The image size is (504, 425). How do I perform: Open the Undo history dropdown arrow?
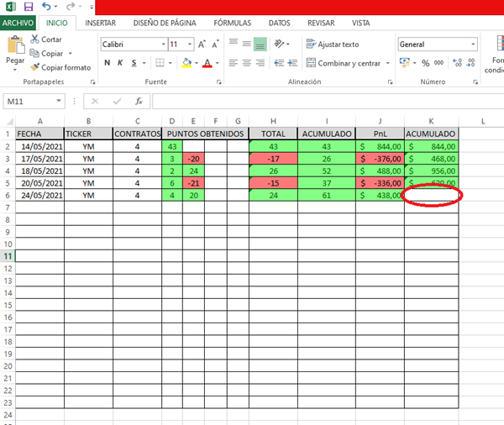point(55,7)
